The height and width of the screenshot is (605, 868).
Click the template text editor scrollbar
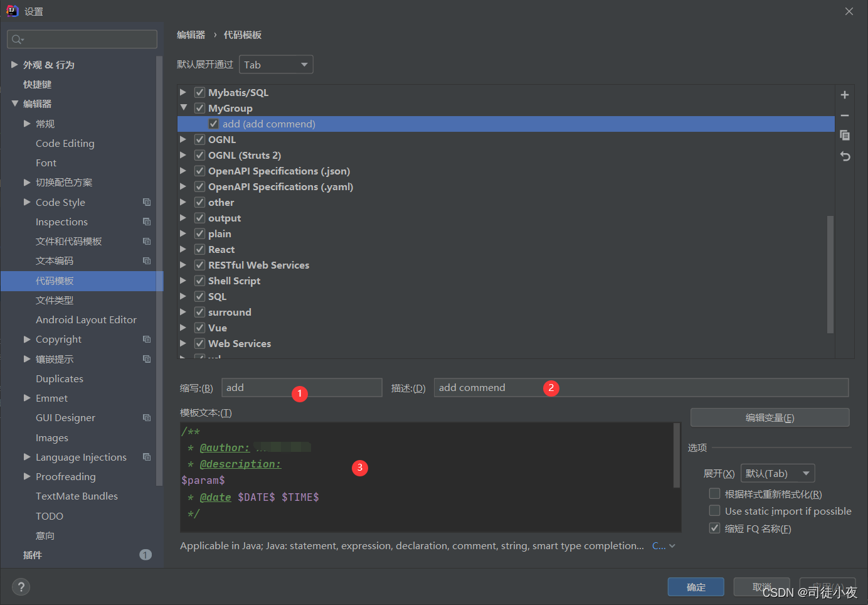coord(677,455)
